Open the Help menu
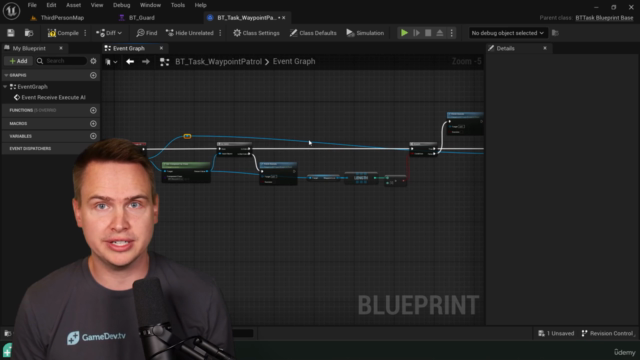The height and width of the screenshot is (360, 640). (x=200, y=5)
